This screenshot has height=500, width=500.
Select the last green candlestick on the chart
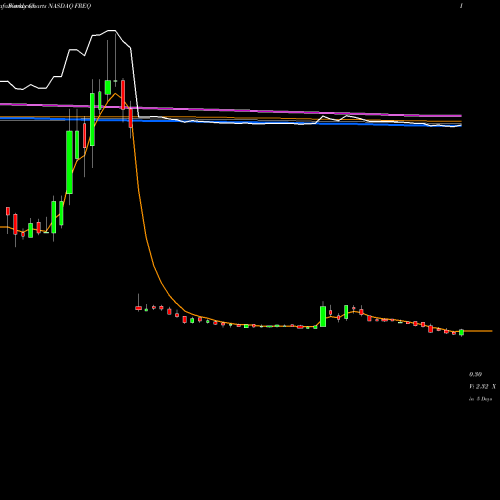coord(462,332)
